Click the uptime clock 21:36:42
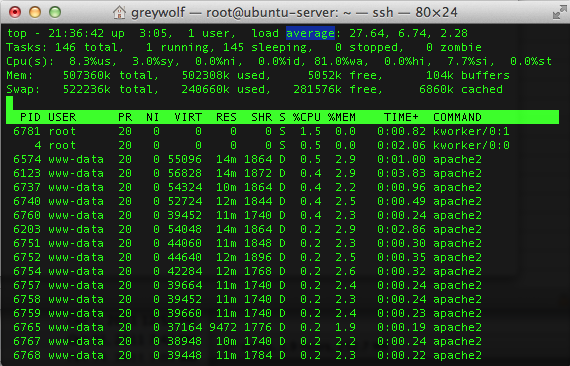The width and height of the screenshot is (570, 366). 76,33
